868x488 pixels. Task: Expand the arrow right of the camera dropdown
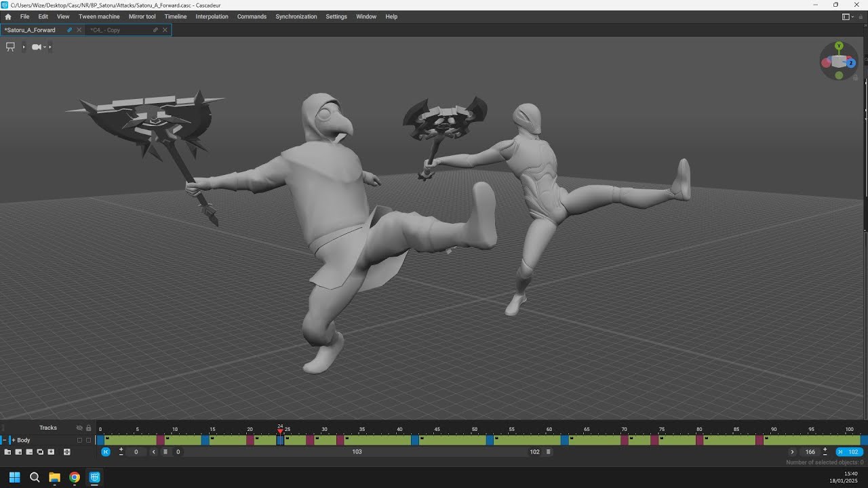(50, 47)
